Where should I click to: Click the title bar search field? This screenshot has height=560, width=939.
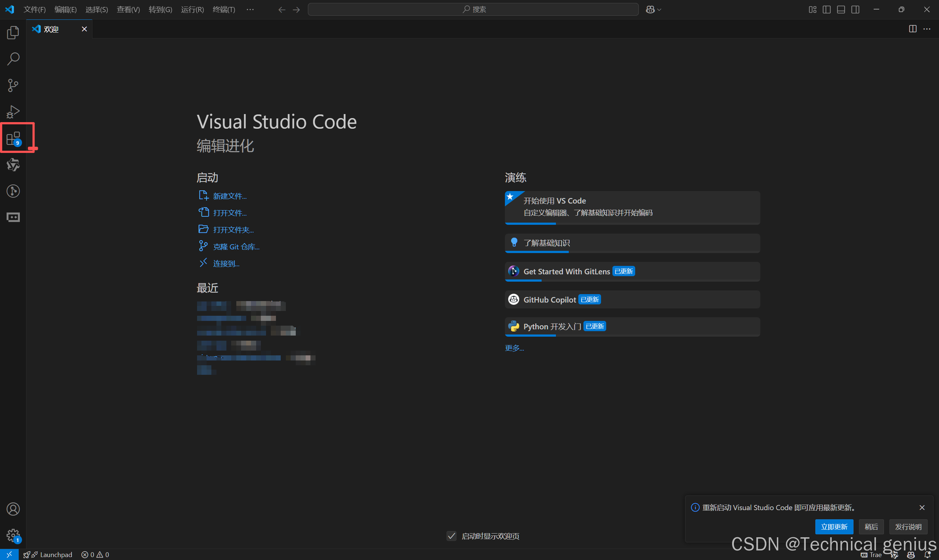(x=473, y=10)
